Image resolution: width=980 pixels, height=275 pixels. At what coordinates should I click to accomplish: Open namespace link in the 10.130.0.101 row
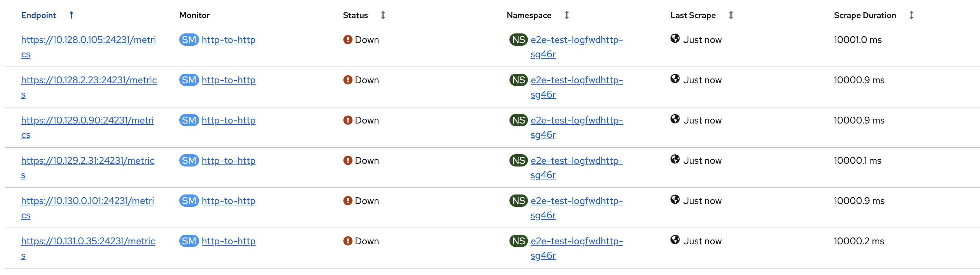tap(576, 201)
